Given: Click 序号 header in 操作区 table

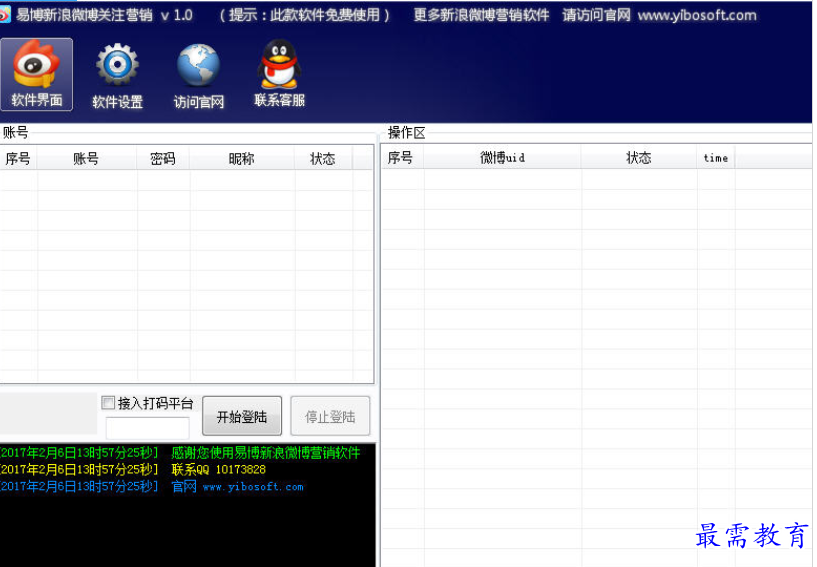Looking at the screenshot, I should click(402, 157).
